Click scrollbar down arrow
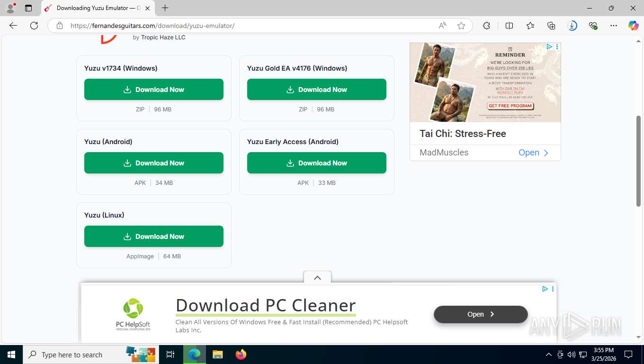This screenshot has height=364, width=644. coord(638,337)
